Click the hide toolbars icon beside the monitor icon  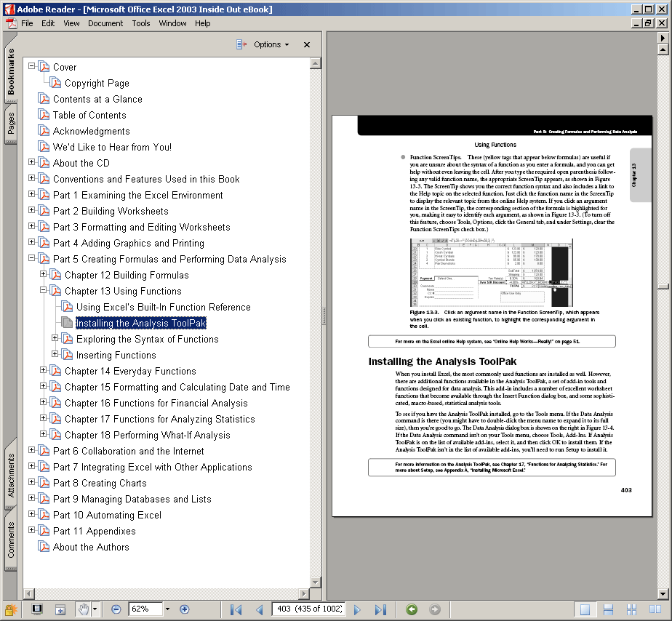(60, 609)
